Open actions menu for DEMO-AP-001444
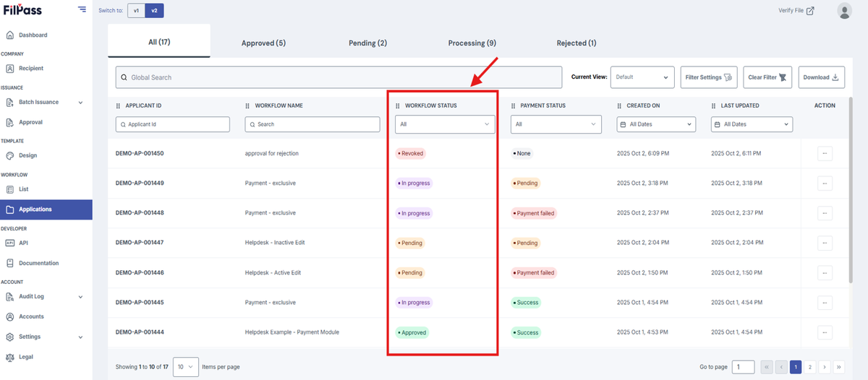The height and width of the screenshot is (380, 868). [x=825, y=332]
